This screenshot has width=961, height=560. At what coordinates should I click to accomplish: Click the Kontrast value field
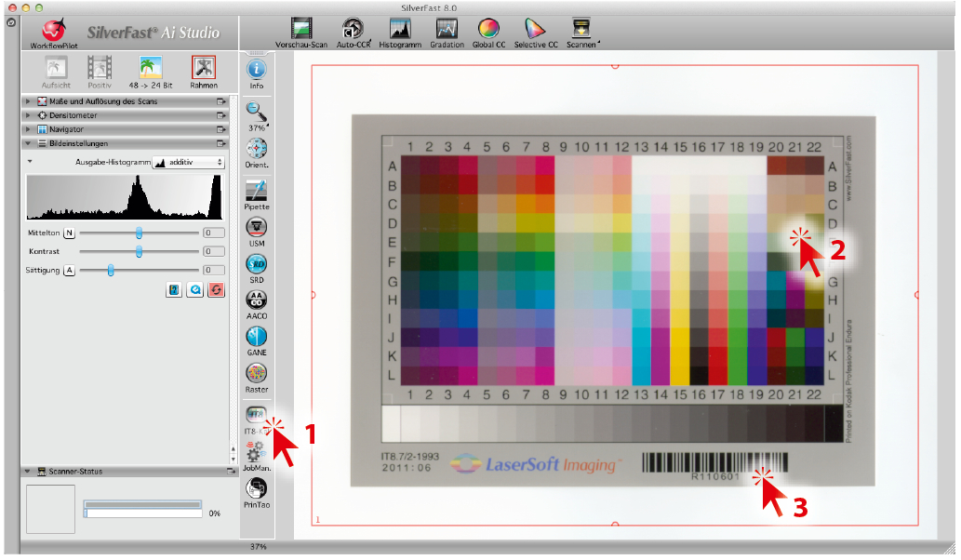click(x=214, y=251)
